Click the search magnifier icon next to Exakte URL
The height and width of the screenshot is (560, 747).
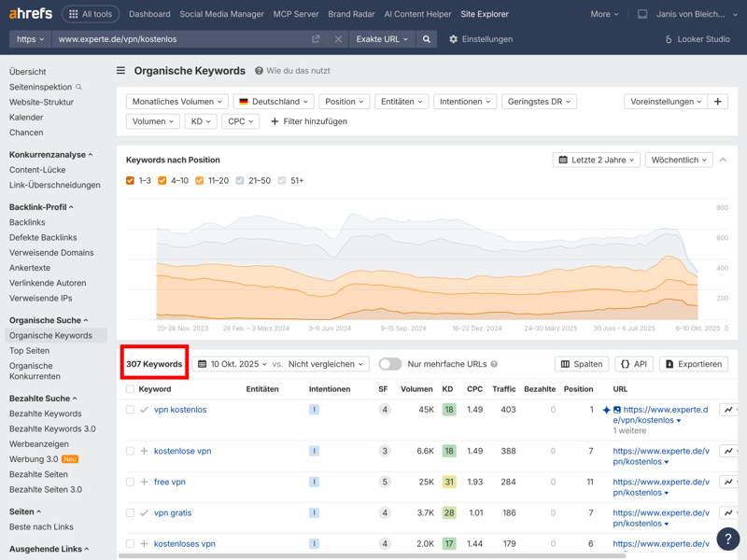427,39
